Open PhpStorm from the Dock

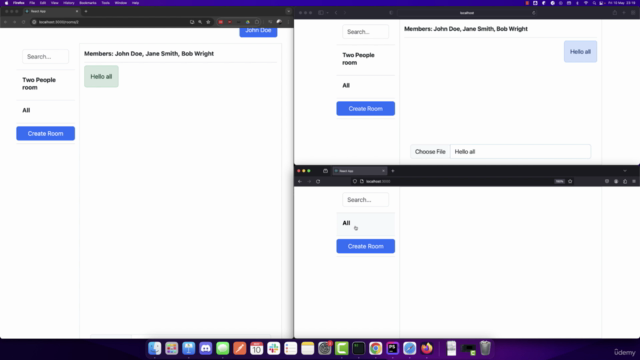[393, 348]
